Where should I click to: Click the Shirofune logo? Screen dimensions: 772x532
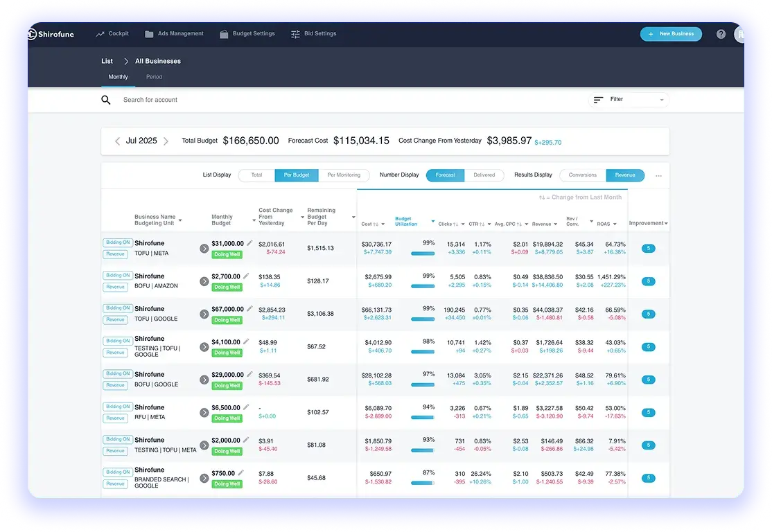[51, 34]
